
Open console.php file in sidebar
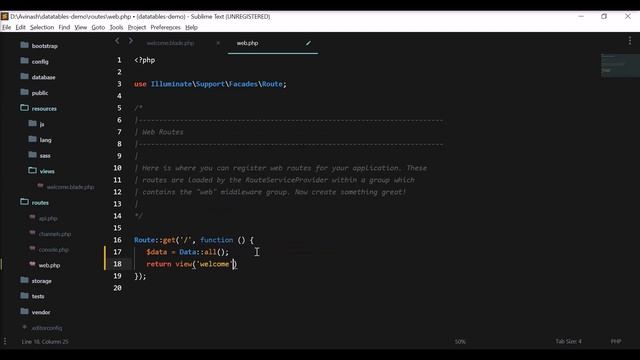(53, 249)
